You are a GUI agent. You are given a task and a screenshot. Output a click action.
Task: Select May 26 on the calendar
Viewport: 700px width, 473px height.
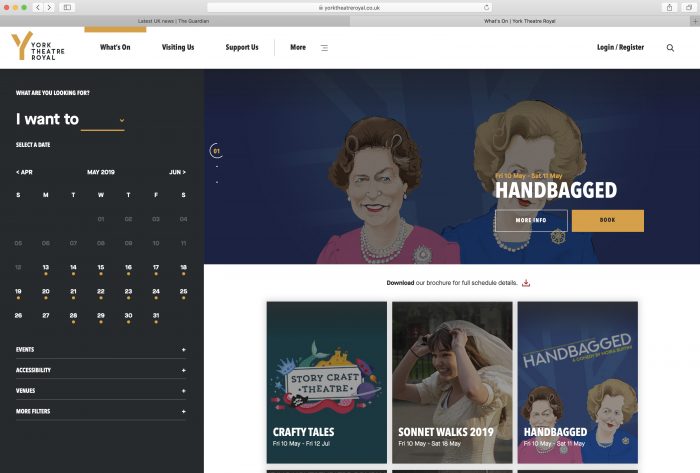point(18,315)
